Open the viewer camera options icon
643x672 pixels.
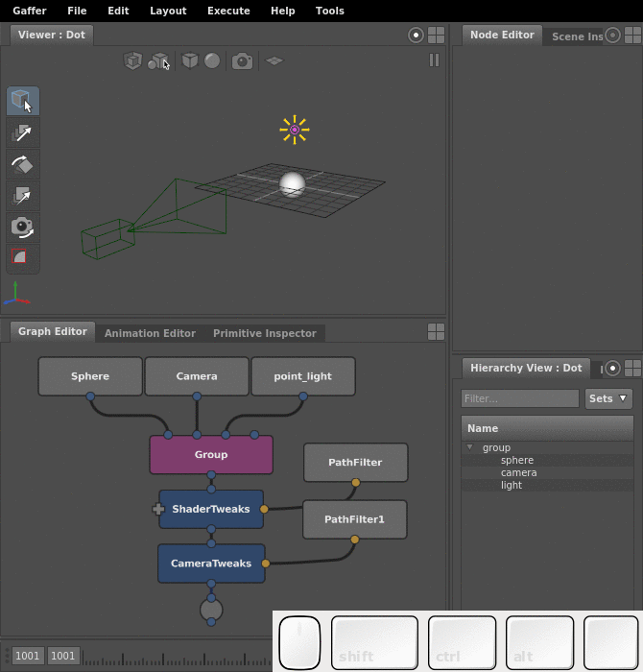click(x=242, y=60)
